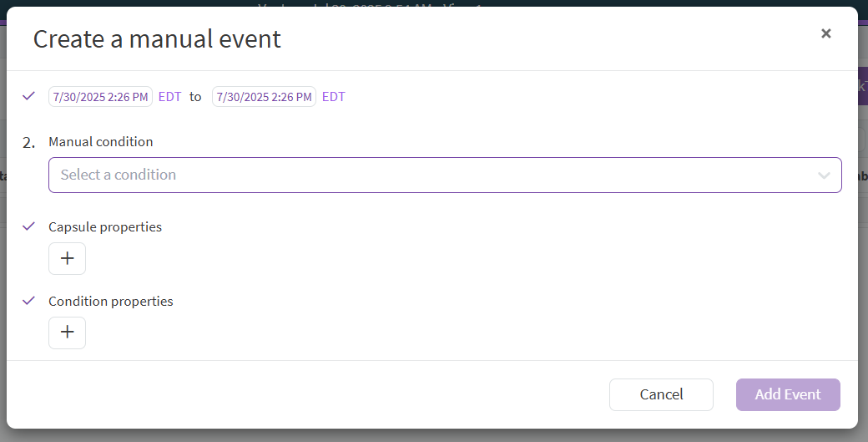Expand the Manual condition chevron arrow

[x=824, y=175]
